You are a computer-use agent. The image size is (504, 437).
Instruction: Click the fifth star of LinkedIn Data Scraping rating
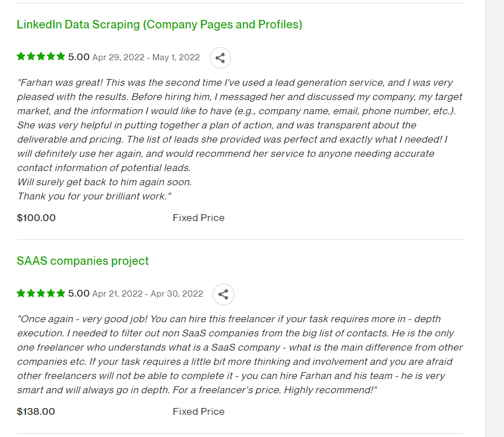[x=61, y=56]
